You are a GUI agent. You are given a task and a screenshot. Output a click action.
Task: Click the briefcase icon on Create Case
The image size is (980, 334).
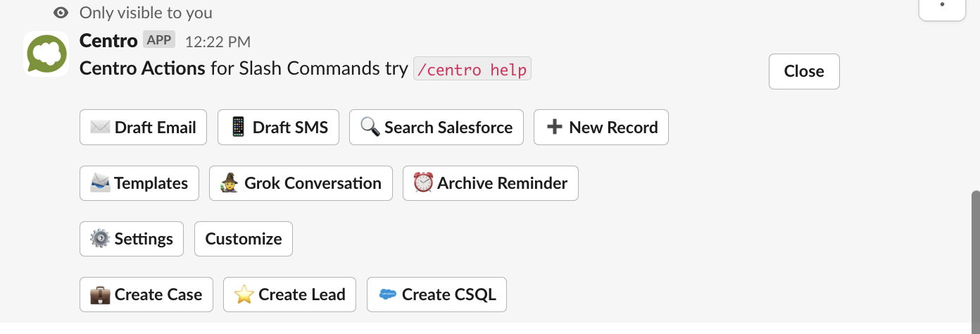click(101, 295)
